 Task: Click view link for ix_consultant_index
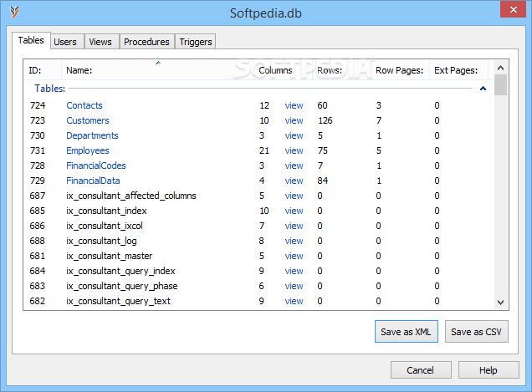click(x=294, y=211)
